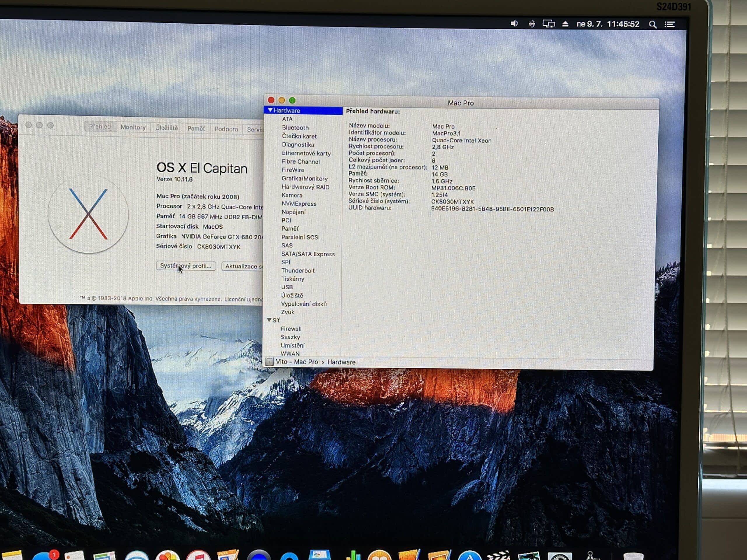Select Grafika/Monitory in hardware list

tap(304, 178)
